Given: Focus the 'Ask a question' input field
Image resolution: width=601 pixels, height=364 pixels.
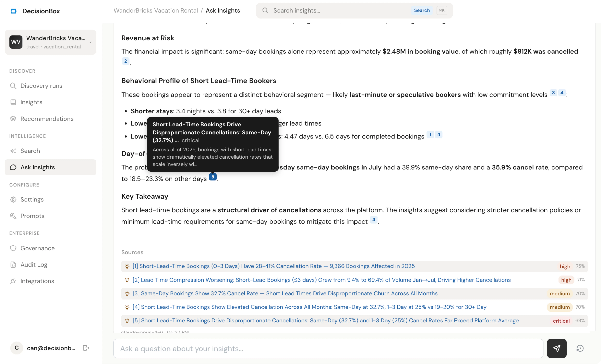Looking at the screenshot, I should coord(328,348).
